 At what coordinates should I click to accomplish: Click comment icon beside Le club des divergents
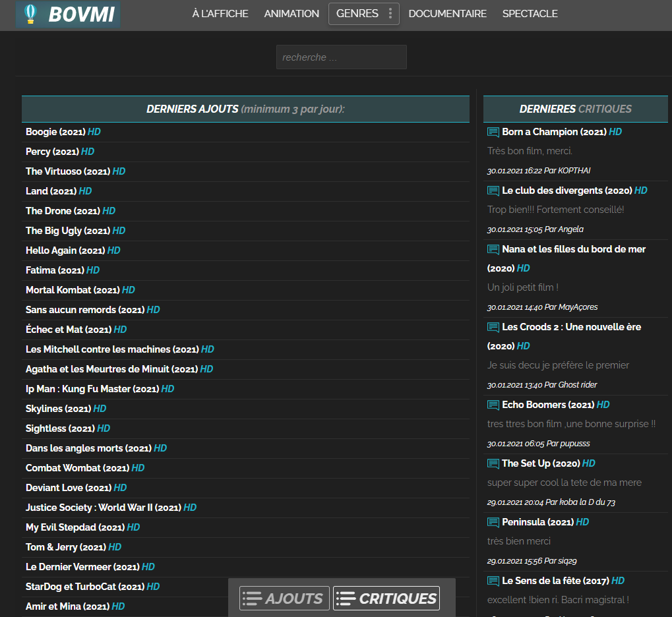(x=493, y=191)
